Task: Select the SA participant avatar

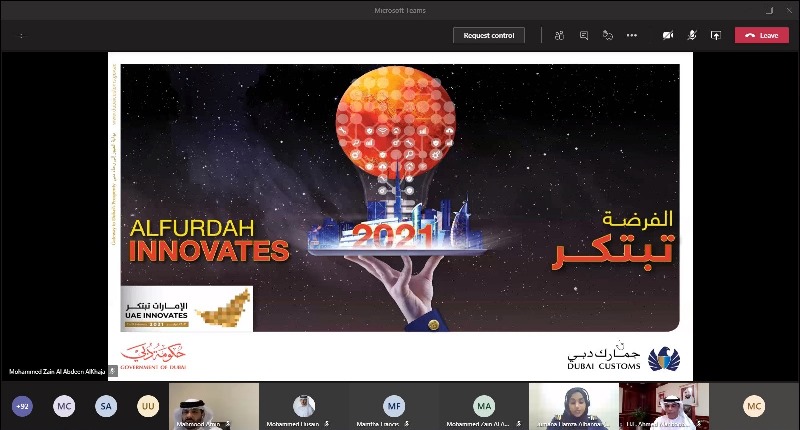Action: (x=106, y=406)
